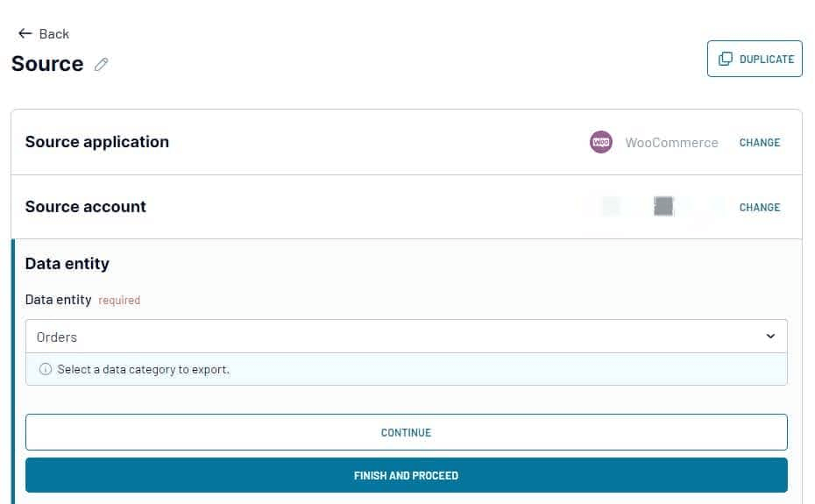Click the WooCommerce application name

(x=671, y=142)
